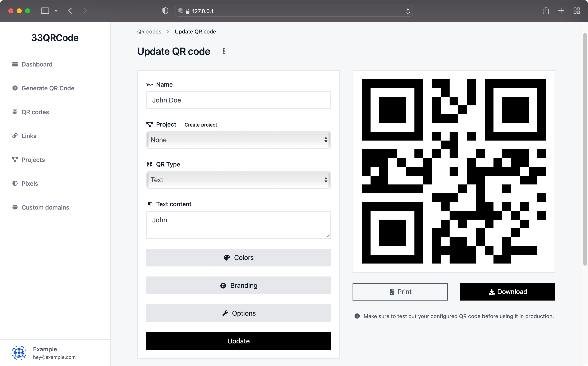Go to the Links section
Image resolution: width=588 pixels, height=366 pixels.
(29, 136)
